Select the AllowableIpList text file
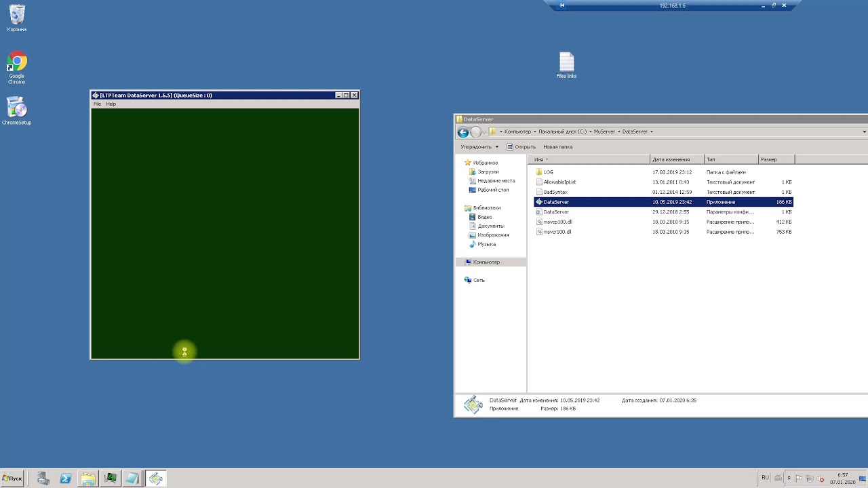Viewport: 868px width, 488px height. tap(663, 182)
